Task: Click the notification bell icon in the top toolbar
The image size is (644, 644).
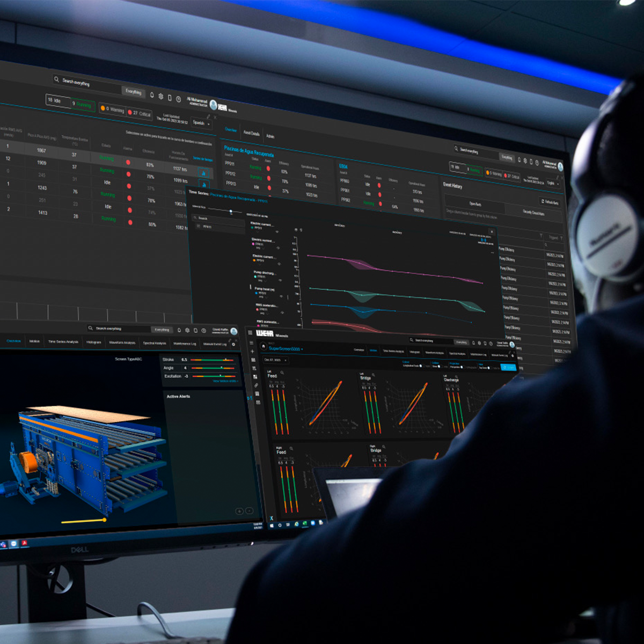Action: tap(152, 96)
